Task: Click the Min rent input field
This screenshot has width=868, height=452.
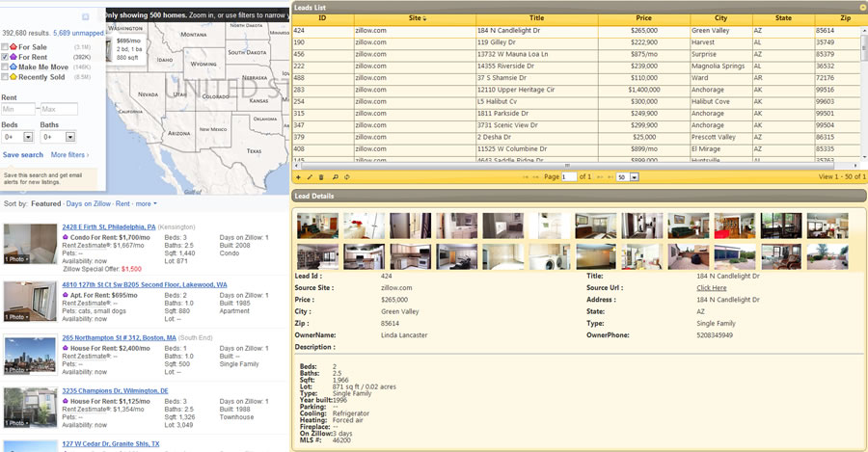Action: pos(18,109)
